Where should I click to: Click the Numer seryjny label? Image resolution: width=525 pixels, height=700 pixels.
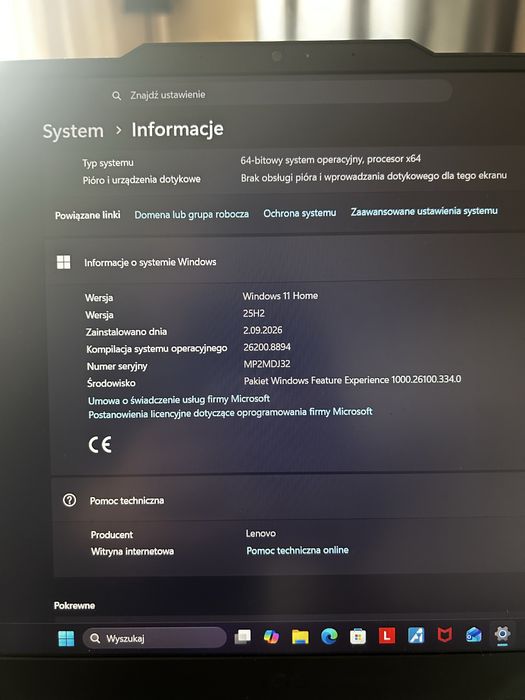(x=117, y=367)
